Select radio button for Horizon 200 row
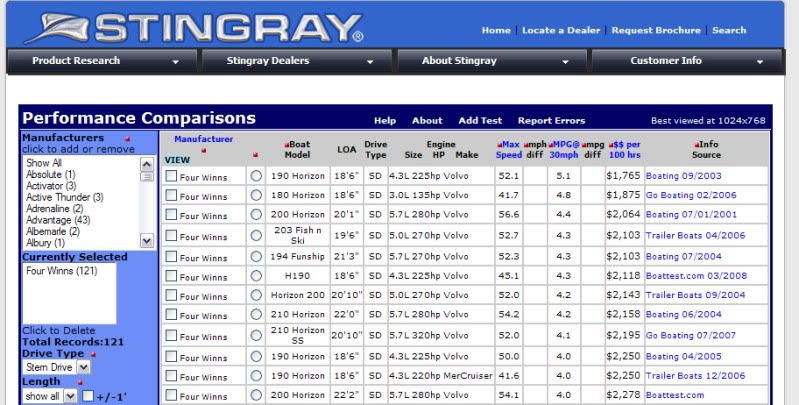The height and width of the screenshot is (405, 799). (x=256, y=295)
